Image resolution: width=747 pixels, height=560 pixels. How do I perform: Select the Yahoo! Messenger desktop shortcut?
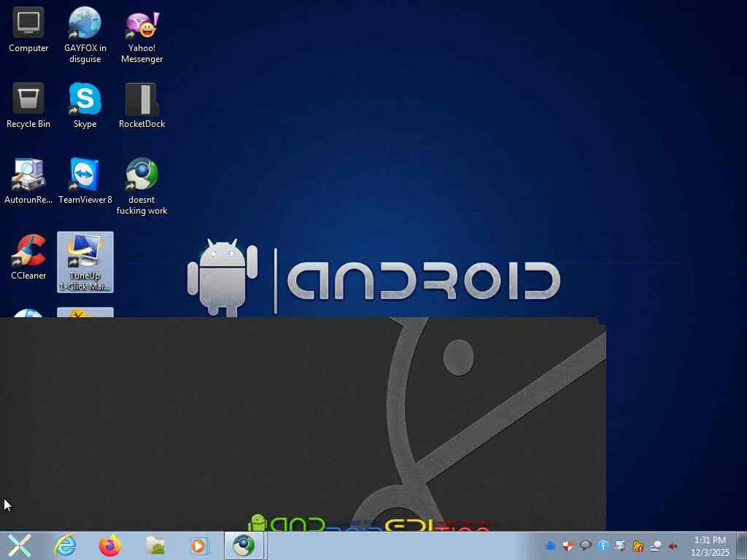click(x=142, y=35)
